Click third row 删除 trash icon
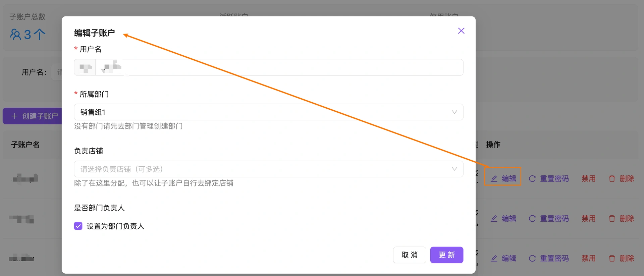This screenshot has width=644, height=276. click(612, 259)
